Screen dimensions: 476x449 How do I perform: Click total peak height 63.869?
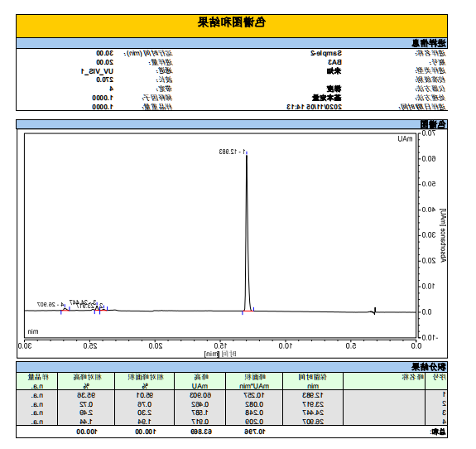pos(201,432)
